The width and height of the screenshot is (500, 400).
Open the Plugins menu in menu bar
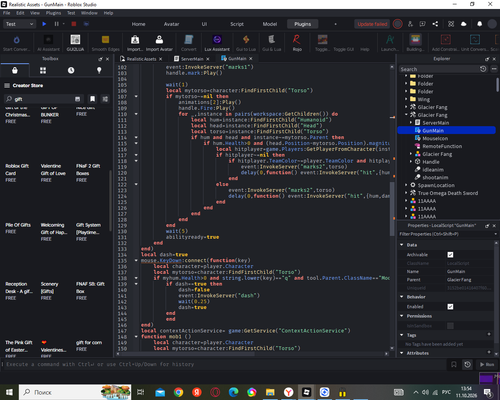tap(53, 13)
